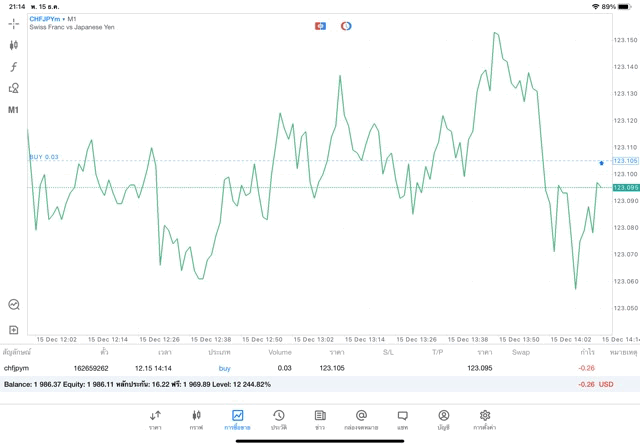Tap the chart zoom magnifier icon
The height and width of the screenshot is (447, 640).
pyautogui.click(x=14, y=305)
